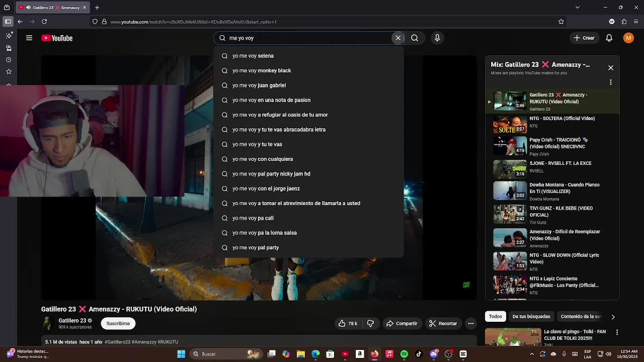Select the 'De tus búsquedas' filter chip

(531, 316)
